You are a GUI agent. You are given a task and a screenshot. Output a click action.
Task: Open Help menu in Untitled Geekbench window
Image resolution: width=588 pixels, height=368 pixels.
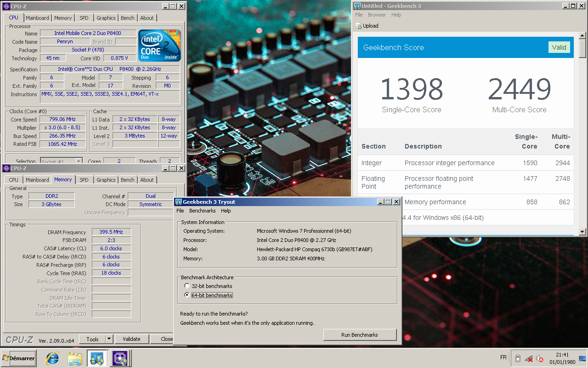point(396,15)
